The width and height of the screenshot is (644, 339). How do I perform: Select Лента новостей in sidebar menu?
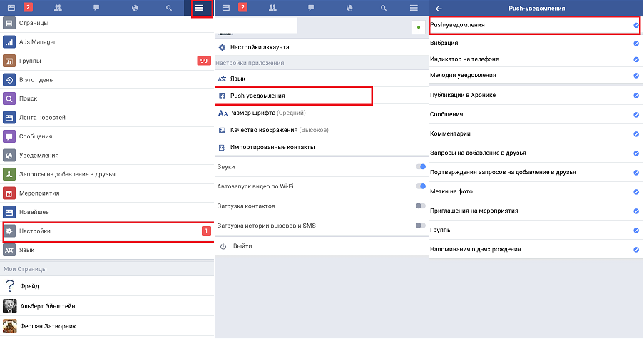(107, 118)
